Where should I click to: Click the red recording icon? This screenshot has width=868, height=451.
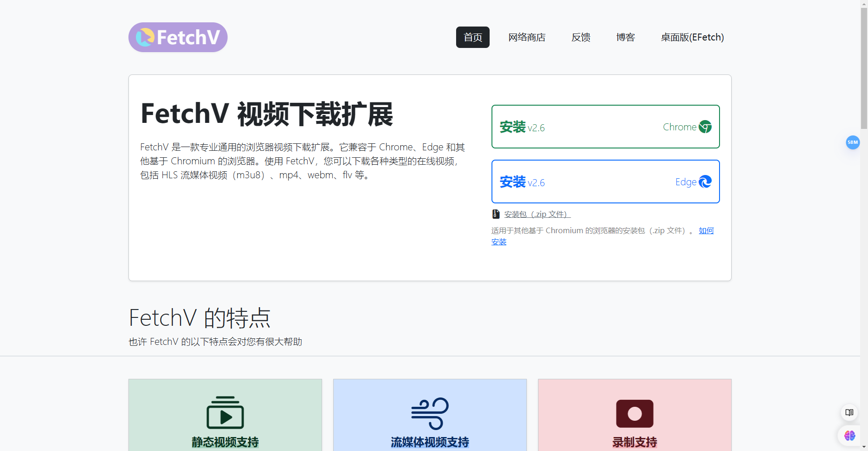(x=635, y=413)
